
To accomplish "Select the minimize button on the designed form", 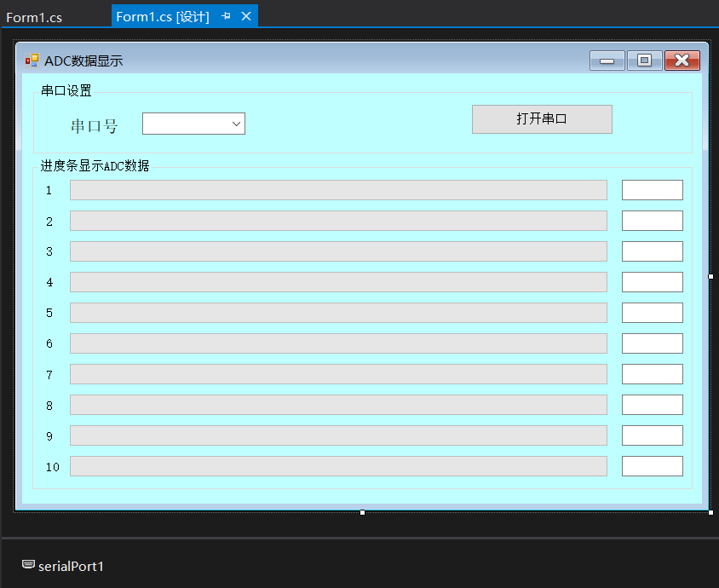I will click(x=607, y=61).
